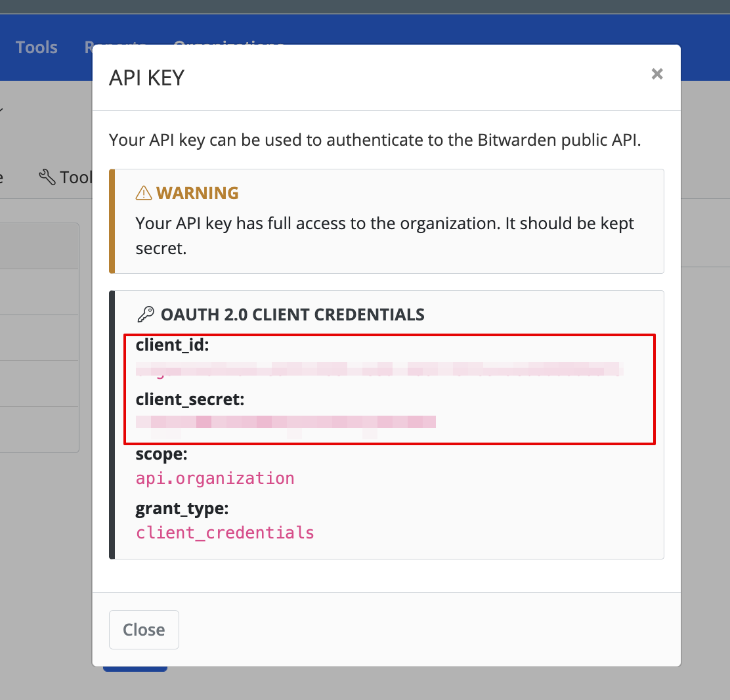Select the blurred client_id value
Viewport: 730px width, 700px height.
[x=379, y=368]
